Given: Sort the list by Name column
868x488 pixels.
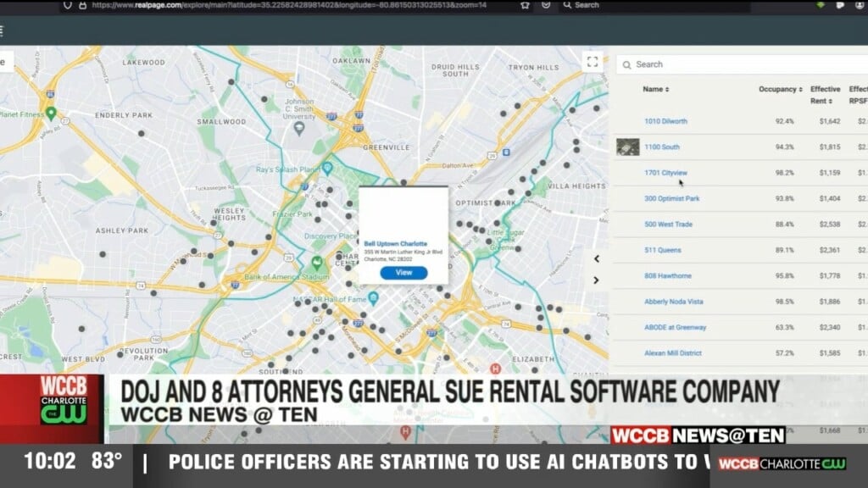Looking at the screenshot, I should coord(655,89).
